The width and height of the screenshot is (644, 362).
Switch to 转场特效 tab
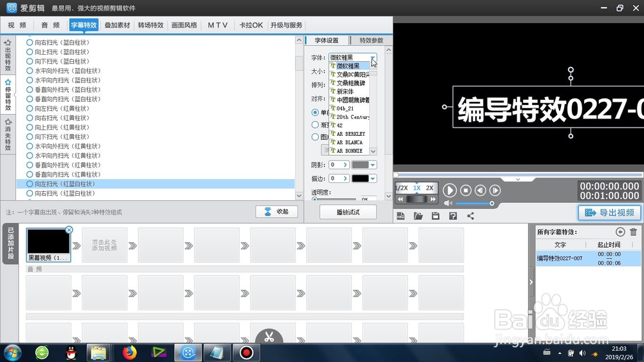click(151, 26)
